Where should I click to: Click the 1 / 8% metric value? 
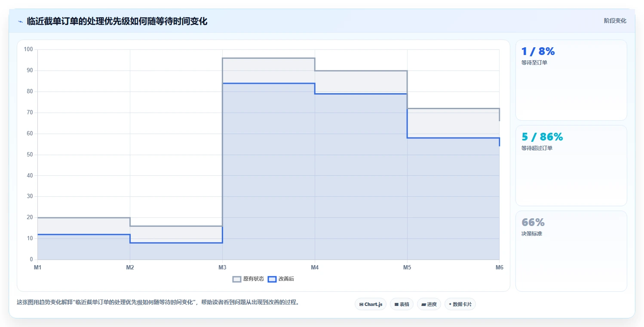pos(538,52)
